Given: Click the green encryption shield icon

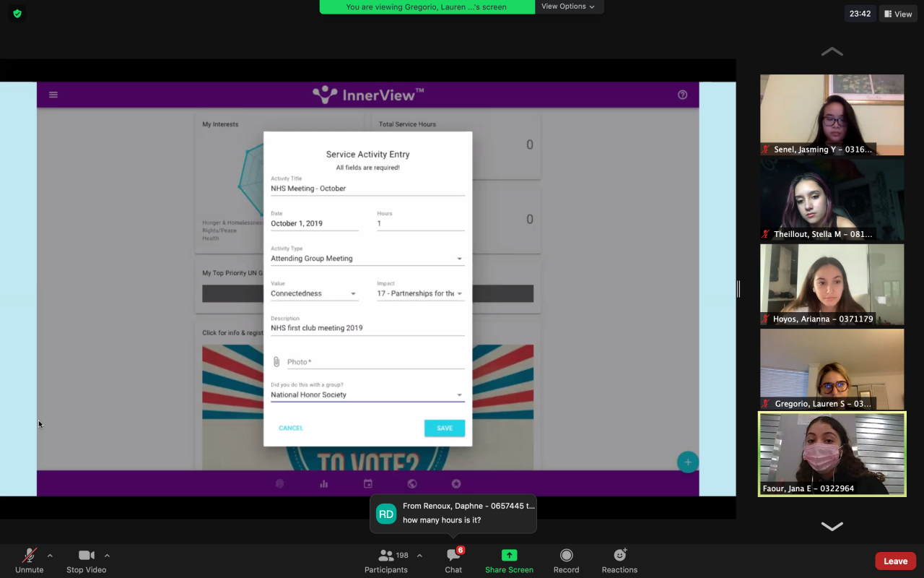Looking at the screenshot, I should click(x=17, y=14).
